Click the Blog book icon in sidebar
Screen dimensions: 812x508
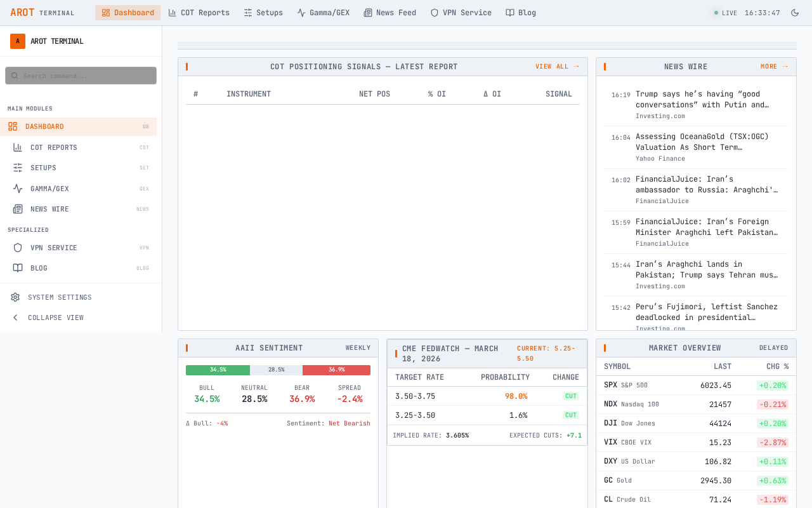(18, 268)
